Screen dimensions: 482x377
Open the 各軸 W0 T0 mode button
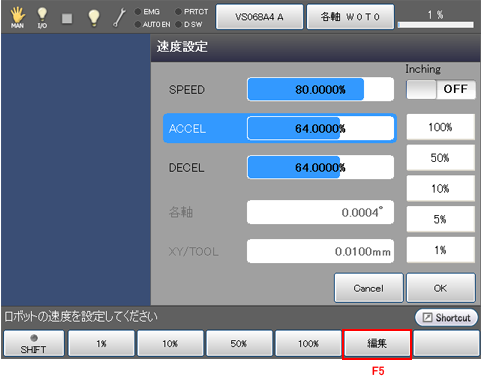click(x=350, y=17)
